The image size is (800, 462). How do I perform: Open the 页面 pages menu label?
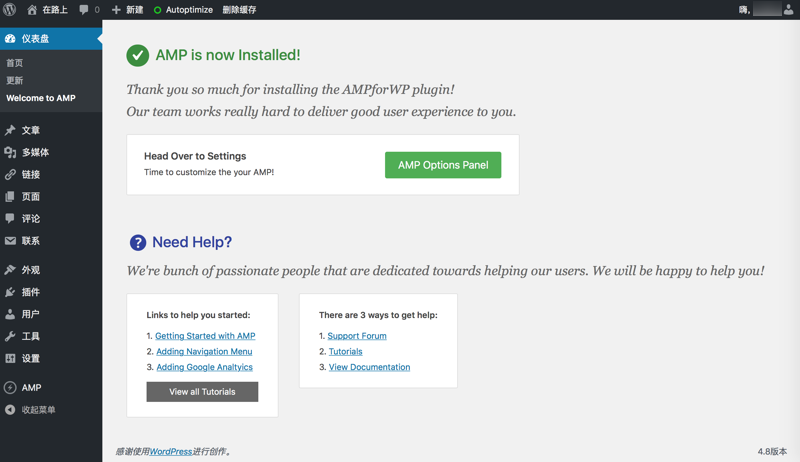click(31, 196)
